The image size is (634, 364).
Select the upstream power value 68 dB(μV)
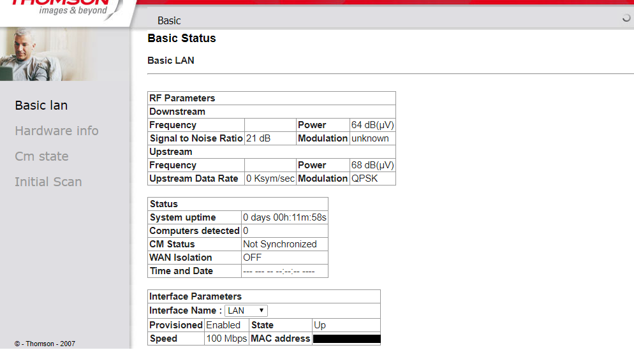(x=372, y=165)
